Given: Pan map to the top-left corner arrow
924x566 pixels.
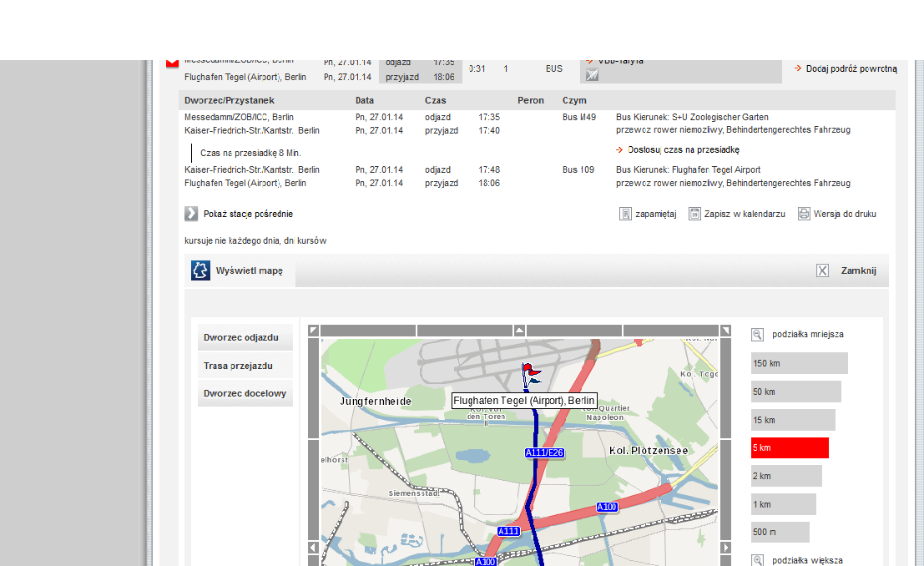Looking at the screenshot, I should [314, 331].
